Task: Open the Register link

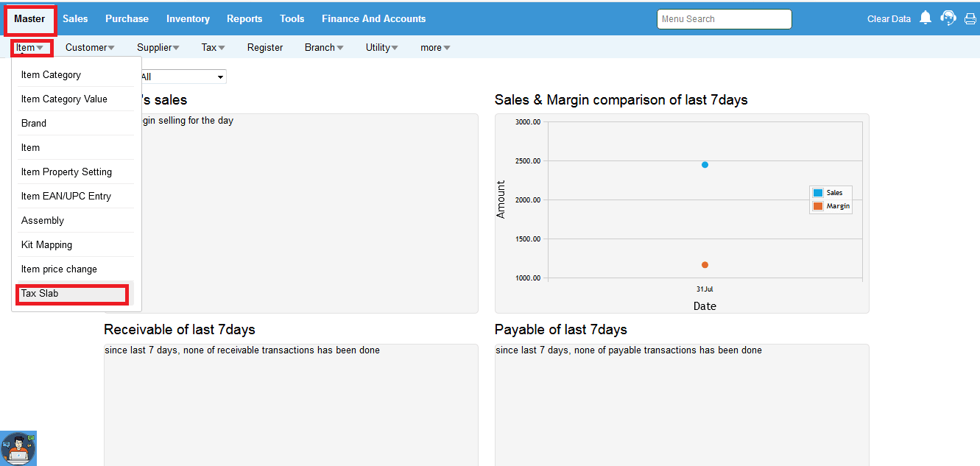Action: tap(265, 48)
